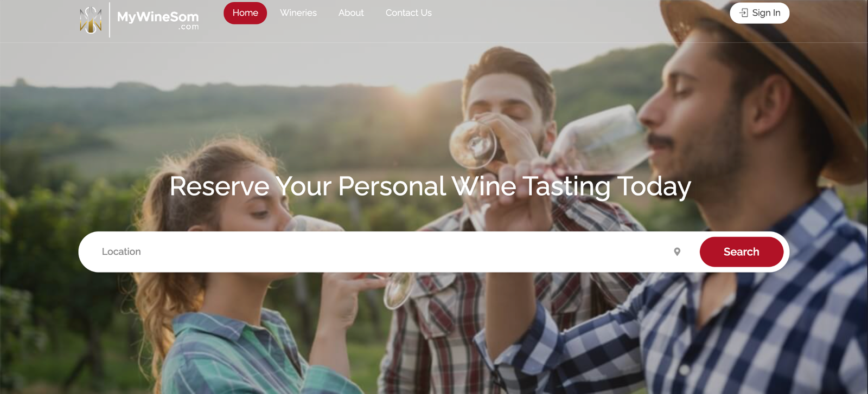Image resolution: width=868 pixels, height=394 pixels.
Task: Open the Contact Us page
Action: (x=409, y=13)
